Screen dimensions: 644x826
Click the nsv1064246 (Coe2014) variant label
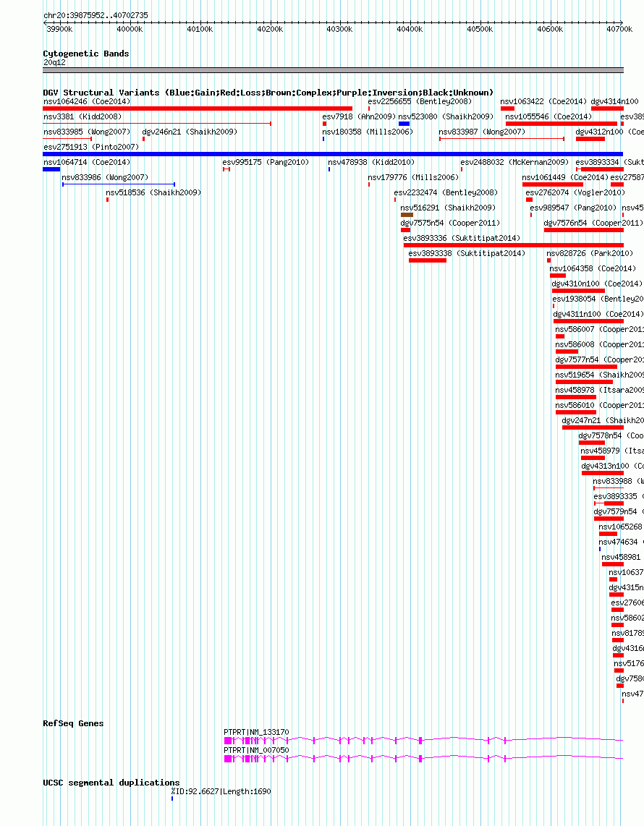87,102
